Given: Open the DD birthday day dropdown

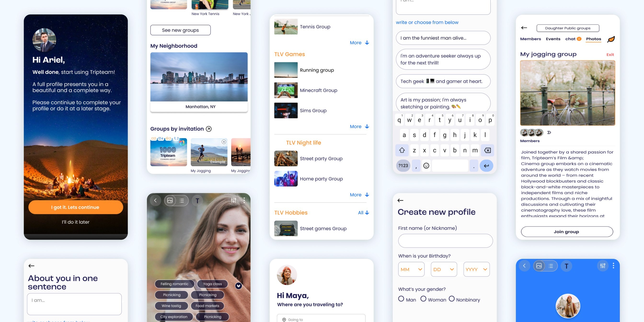Looking at the screenshot, I should click(x=444, y=269).
